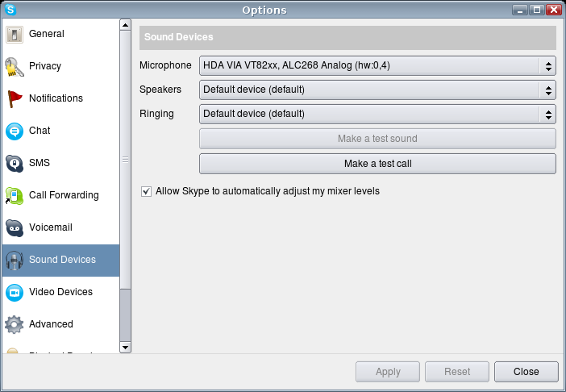Show Call Forwarding settings

[60, 195]
